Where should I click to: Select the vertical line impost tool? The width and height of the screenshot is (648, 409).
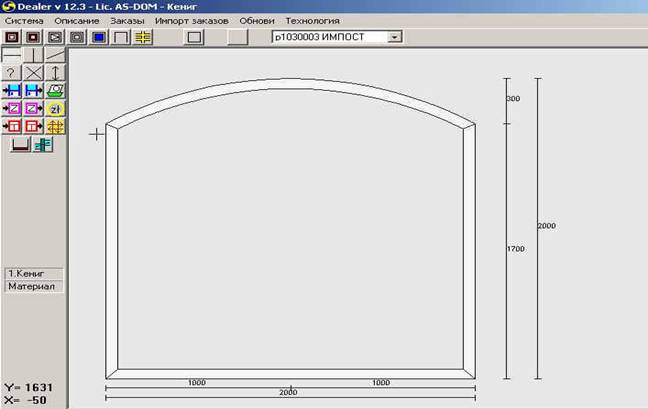click(x=33, y=55)
